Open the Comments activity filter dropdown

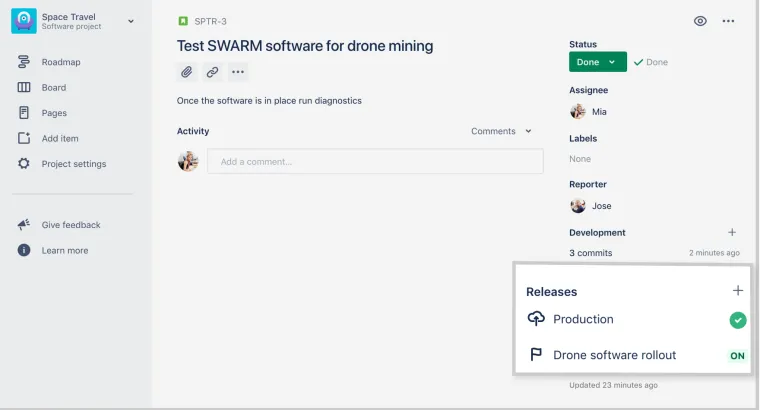click(501, 131)
